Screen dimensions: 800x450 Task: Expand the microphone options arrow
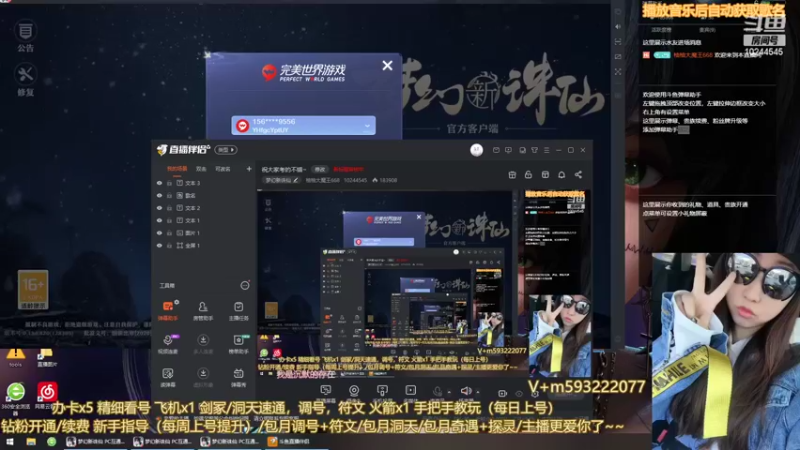(x=449, y=392)
